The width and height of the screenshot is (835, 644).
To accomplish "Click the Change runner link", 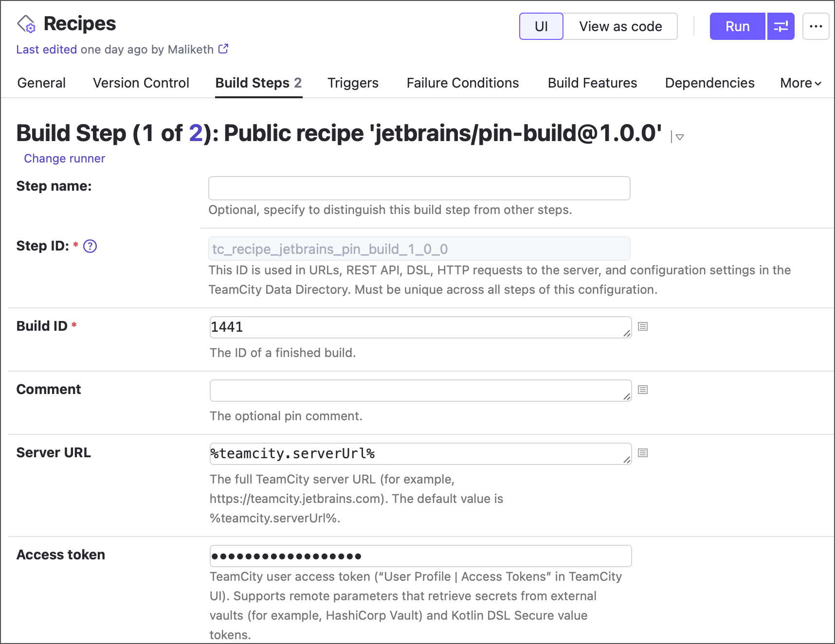I will pos(64,158).
